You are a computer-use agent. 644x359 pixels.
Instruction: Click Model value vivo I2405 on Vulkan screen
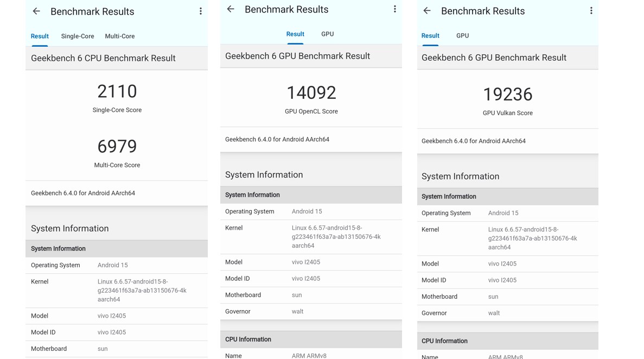[502, 263]
